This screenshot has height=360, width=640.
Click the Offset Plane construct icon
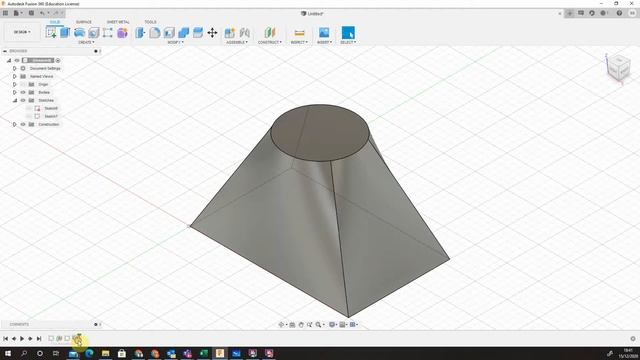coord(270,33)
